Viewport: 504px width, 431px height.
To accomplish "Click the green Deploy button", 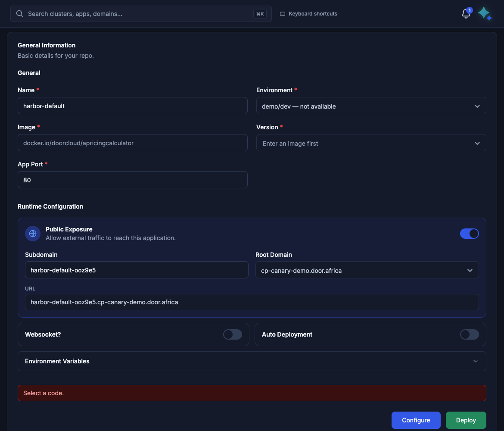I will coord(466,420).
